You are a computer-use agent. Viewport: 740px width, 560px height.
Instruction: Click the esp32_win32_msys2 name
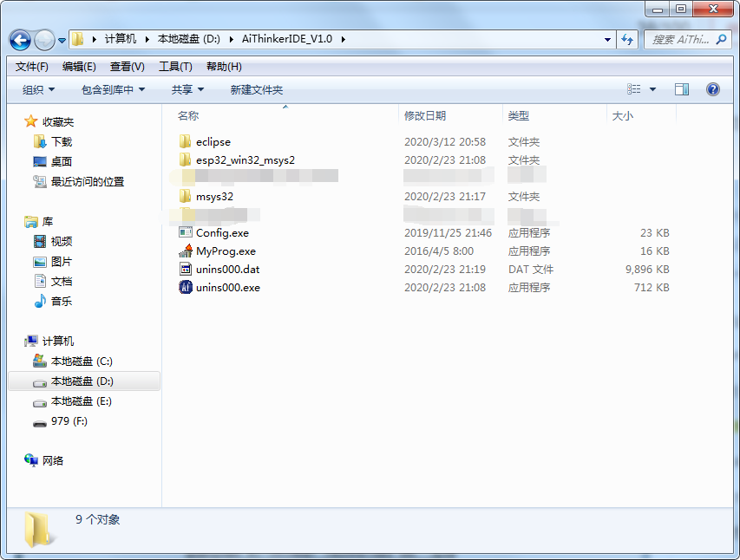point(246,160)
